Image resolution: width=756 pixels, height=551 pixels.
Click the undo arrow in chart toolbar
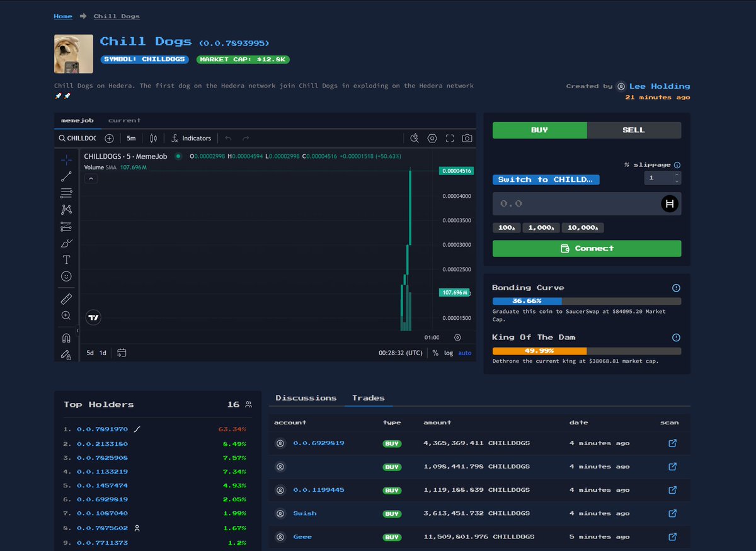pyautogui.click(x=228, y=138)
